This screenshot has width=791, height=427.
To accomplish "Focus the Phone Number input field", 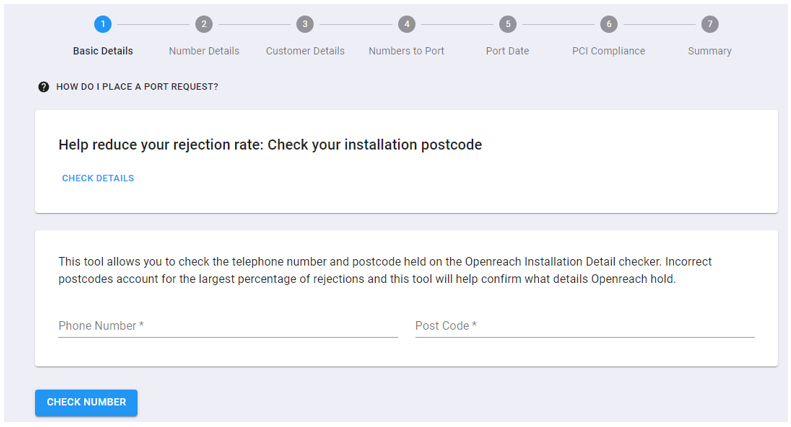I will click(228, 326).
